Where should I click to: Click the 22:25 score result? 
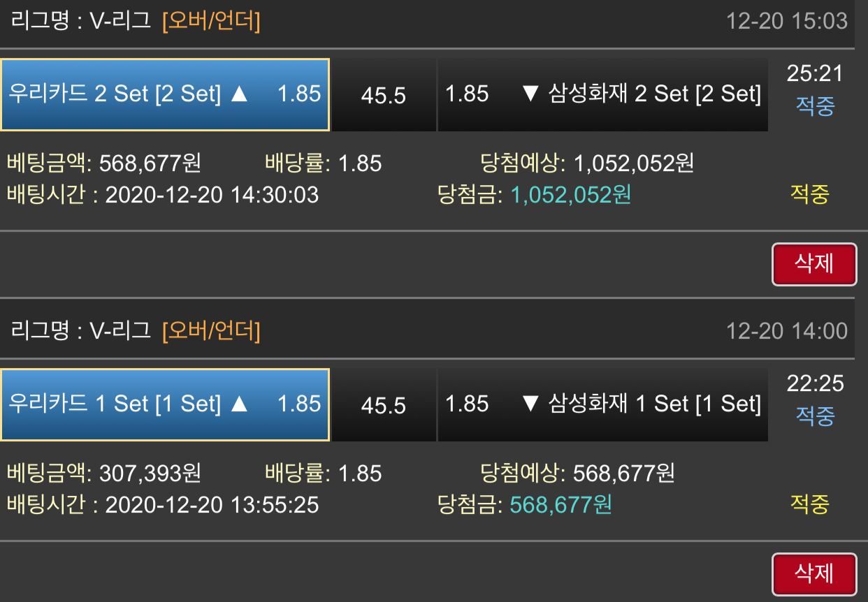pos(815,383)
